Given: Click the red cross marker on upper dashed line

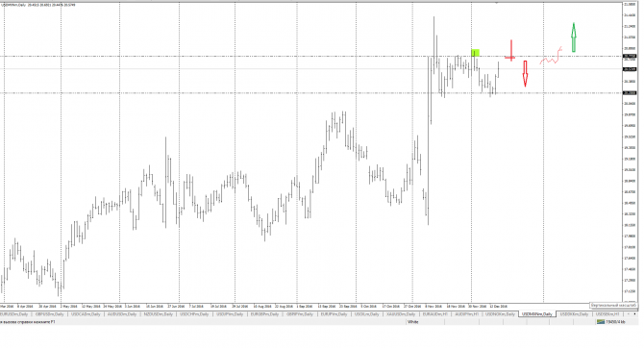Looking at the screenshot, I should (510, 51).
